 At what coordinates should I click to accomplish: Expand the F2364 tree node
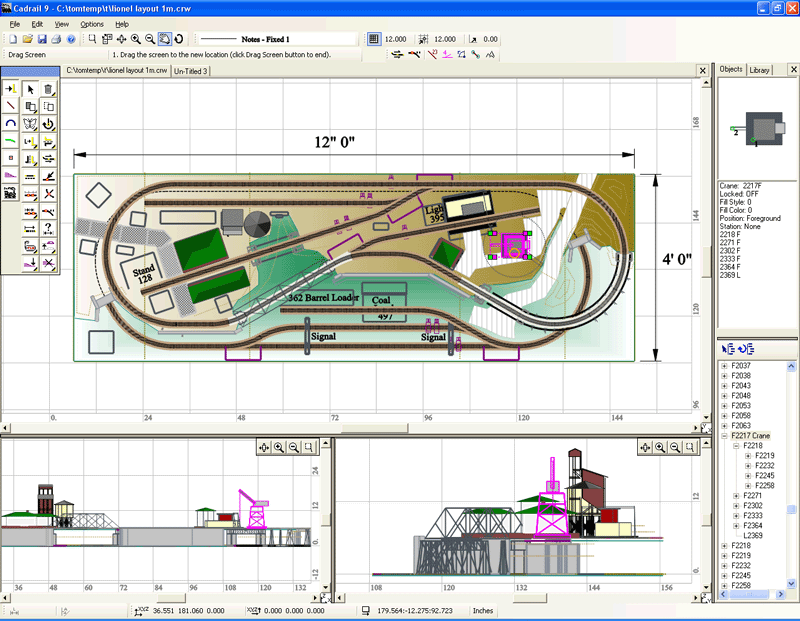736,526
